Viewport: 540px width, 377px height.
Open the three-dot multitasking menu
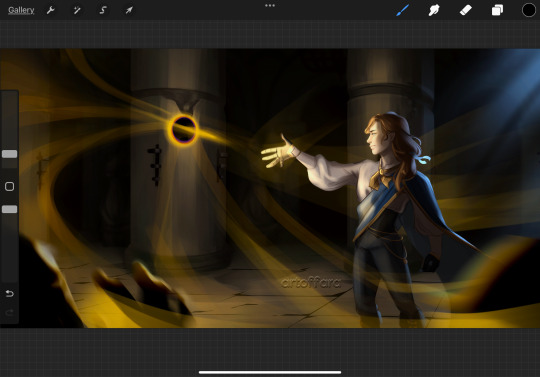270,6
